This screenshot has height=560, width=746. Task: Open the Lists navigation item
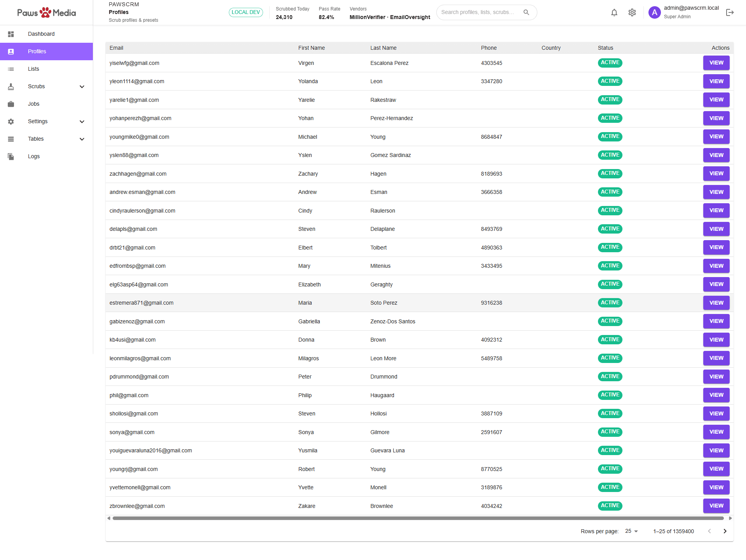[33, 69]
